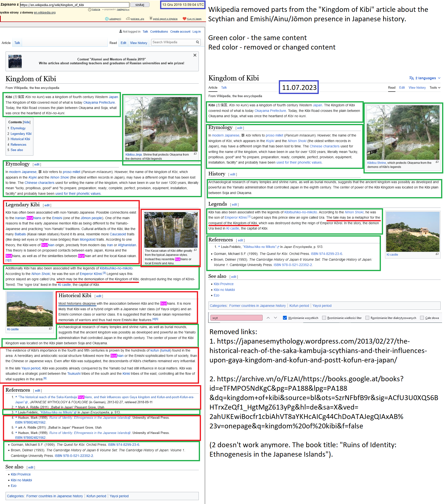Screen dimensions: 444x504
Task: Select the Edit tab on the right page
Action: [402, 87]
